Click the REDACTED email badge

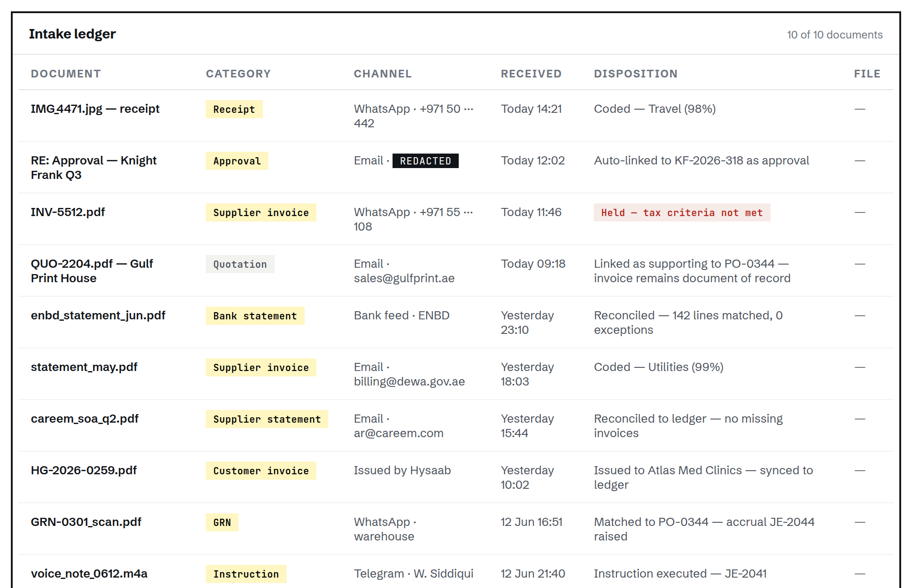[425, 161]
